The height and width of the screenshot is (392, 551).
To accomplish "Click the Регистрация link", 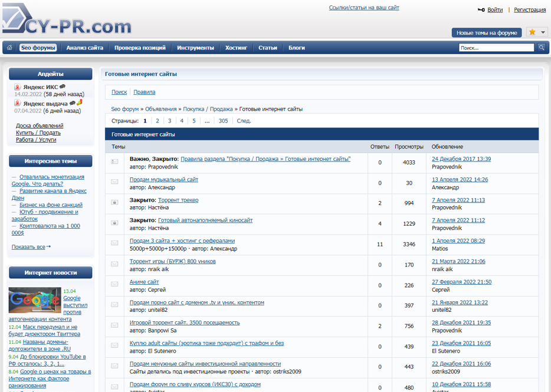I will click(530, 10).
